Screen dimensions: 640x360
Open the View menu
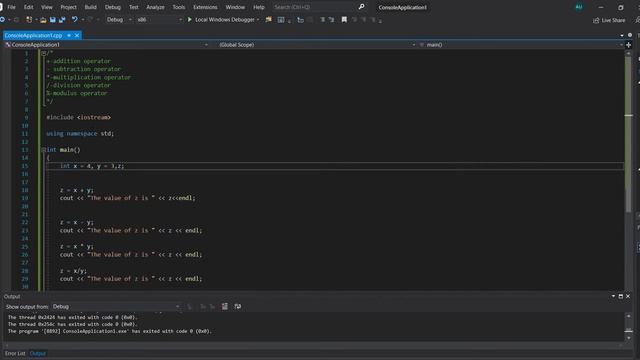coord(47,7)
